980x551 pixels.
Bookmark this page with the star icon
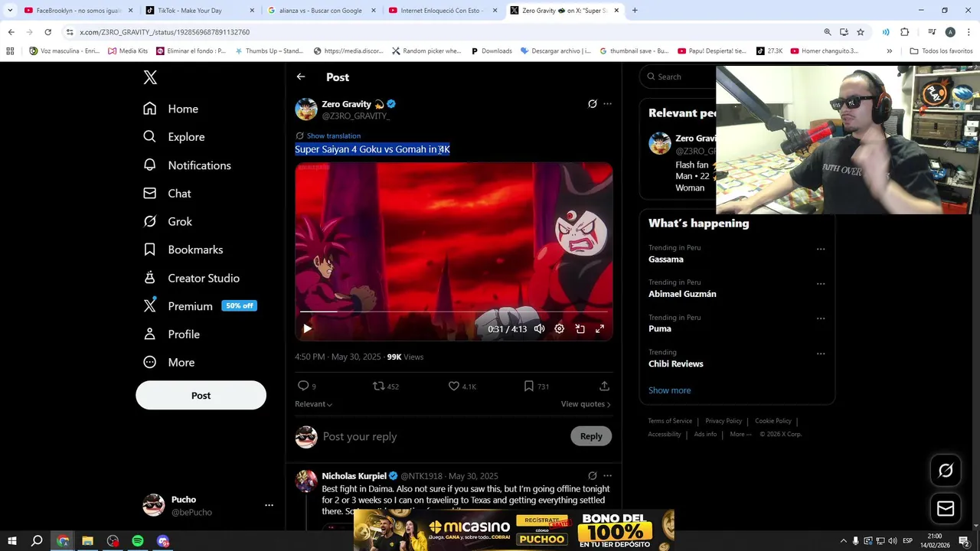click(x=861, y=32)
